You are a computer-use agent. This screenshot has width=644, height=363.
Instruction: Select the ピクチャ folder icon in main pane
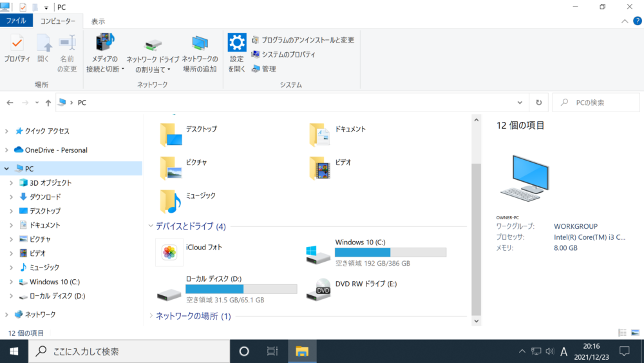pyautogui.click(x=171, y=168)
